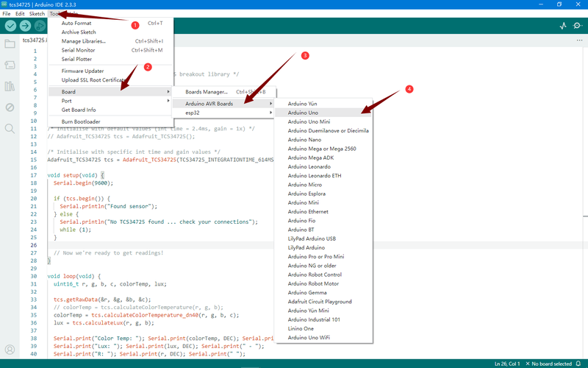Viewport: 588px width, 368px height.
Task: Select Auto Format menu entry
Action: click(x=111, y=24)
